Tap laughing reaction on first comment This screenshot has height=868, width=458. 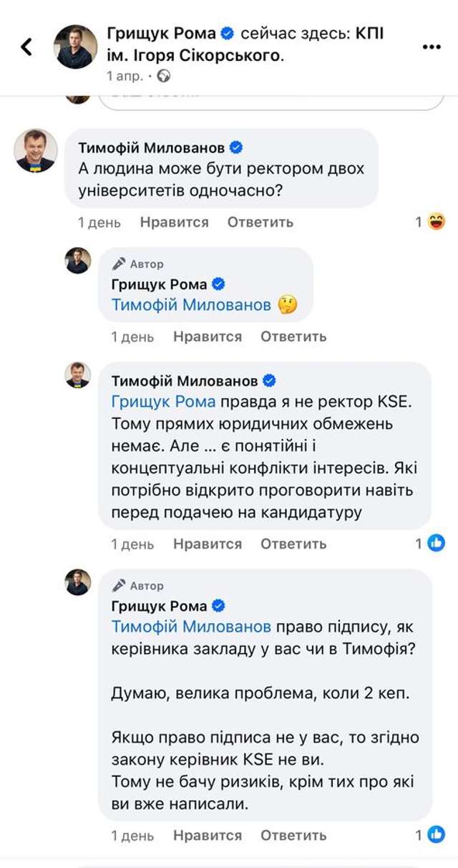click(x=436, y=222)
